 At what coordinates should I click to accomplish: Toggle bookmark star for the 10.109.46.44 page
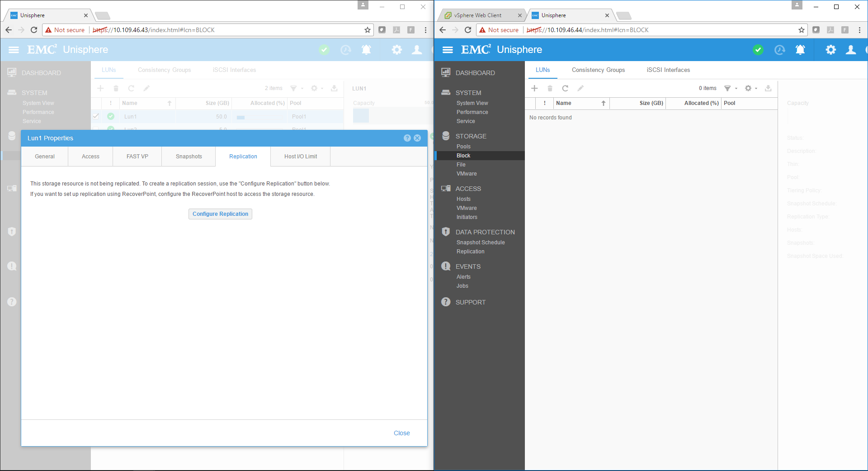point(802,30)
